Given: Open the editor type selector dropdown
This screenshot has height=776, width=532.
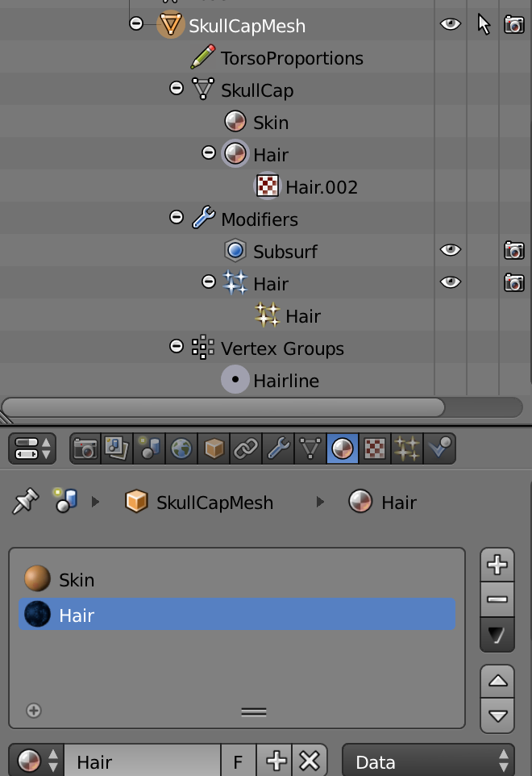Looking at the screenshot, I should 32,448.
